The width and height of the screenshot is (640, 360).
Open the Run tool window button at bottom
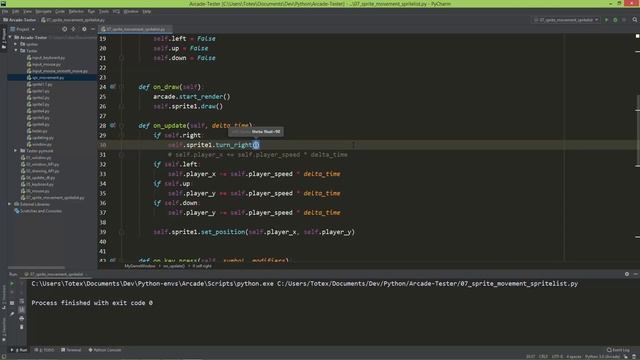(x=19, y=350)
